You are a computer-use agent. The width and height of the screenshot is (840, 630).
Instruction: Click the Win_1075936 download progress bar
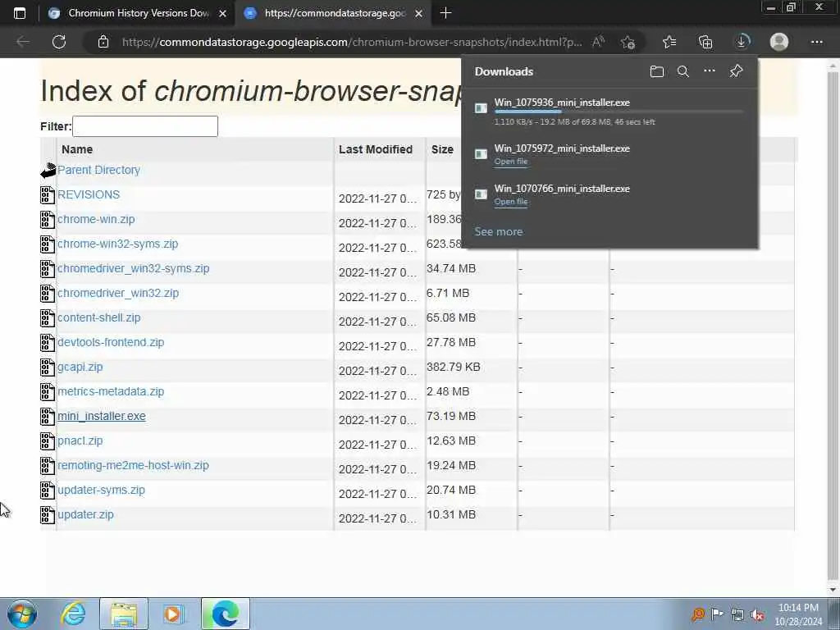pyautogui.click(x=619, y=112)
